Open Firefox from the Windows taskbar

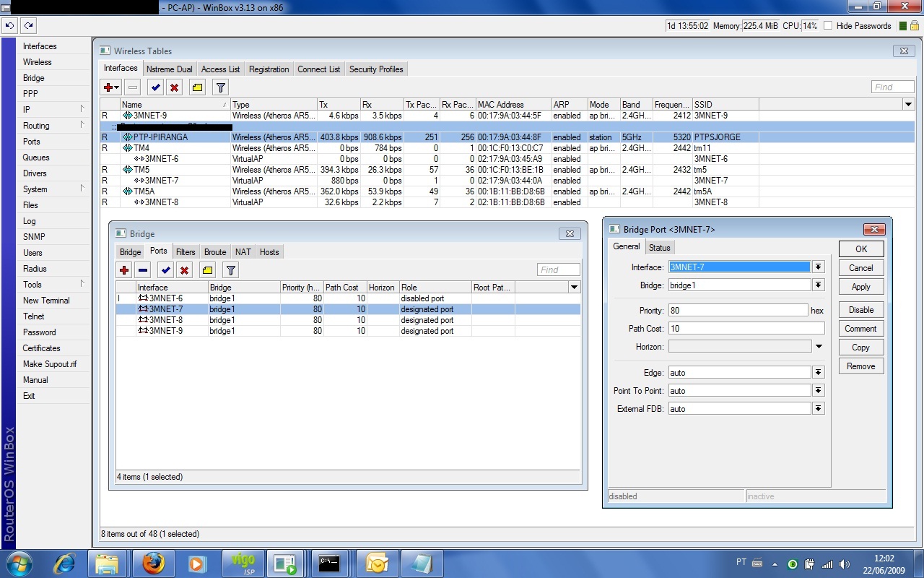pos(153,563)
